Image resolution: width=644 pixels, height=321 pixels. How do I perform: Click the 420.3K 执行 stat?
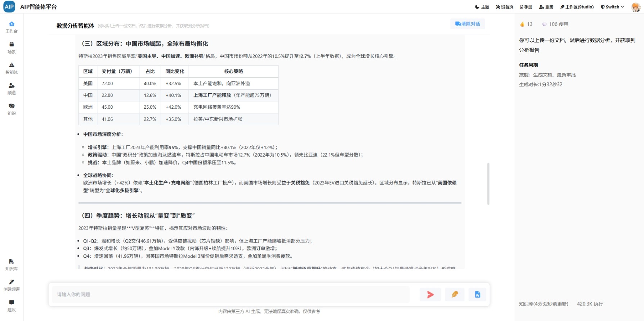pyautogui.click(x=590, y=304)
